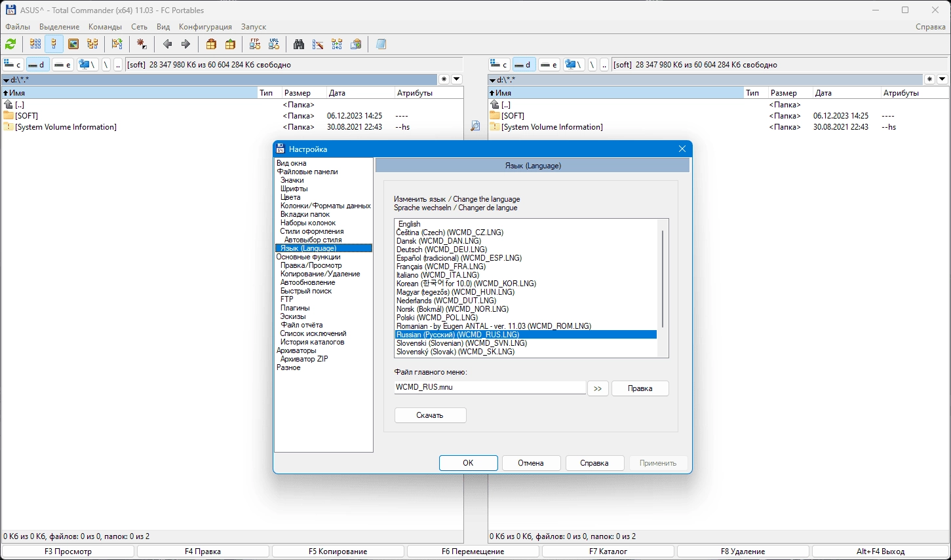This screenshot has height=560, width=951.
Task: Click [..] parent folder in left panel
Action: tap(20, 105)
